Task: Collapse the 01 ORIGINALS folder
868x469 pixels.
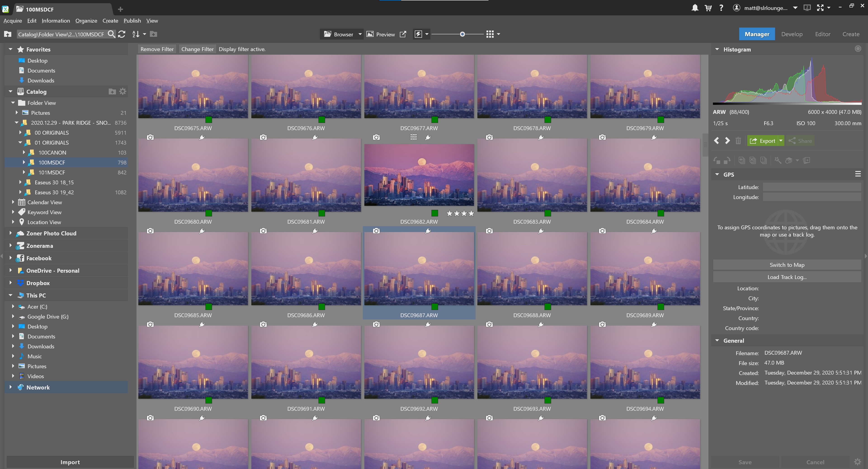Action: click(20, 142)
